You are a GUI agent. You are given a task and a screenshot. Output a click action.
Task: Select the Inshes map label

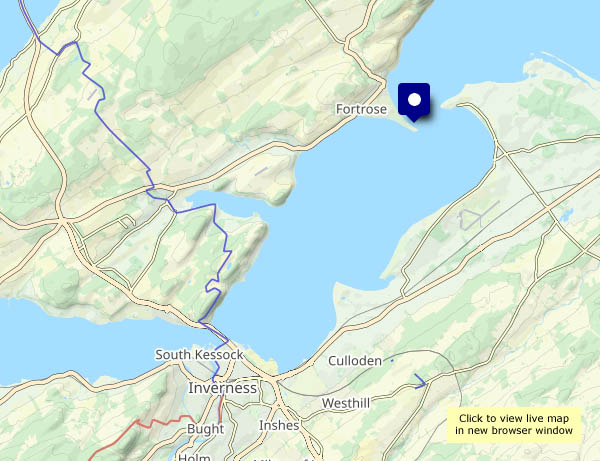click(x=279, y=425)
